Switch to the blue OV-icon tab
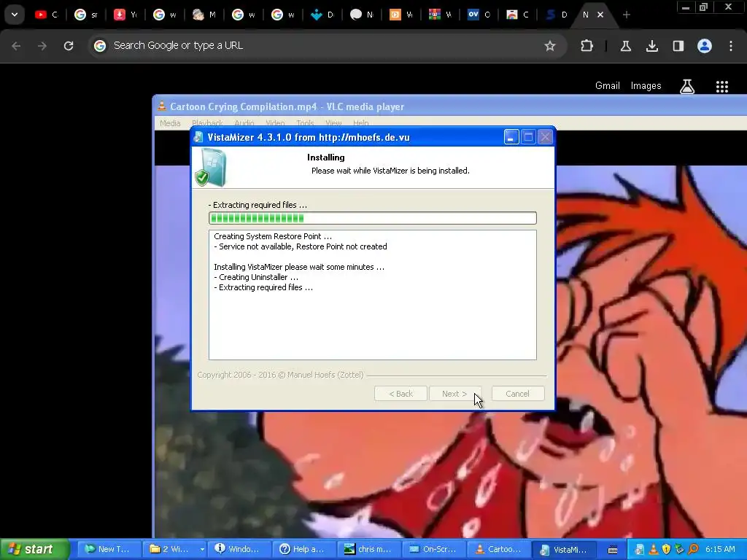 479,15
